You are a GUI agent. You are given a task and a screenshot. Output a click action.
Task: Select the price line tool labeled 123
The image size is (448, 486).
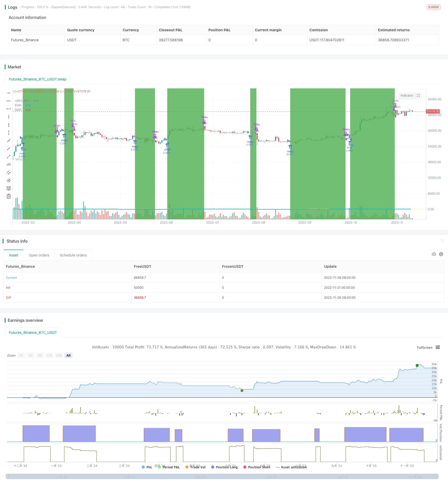pyautogui.click(x=9, y=164)
